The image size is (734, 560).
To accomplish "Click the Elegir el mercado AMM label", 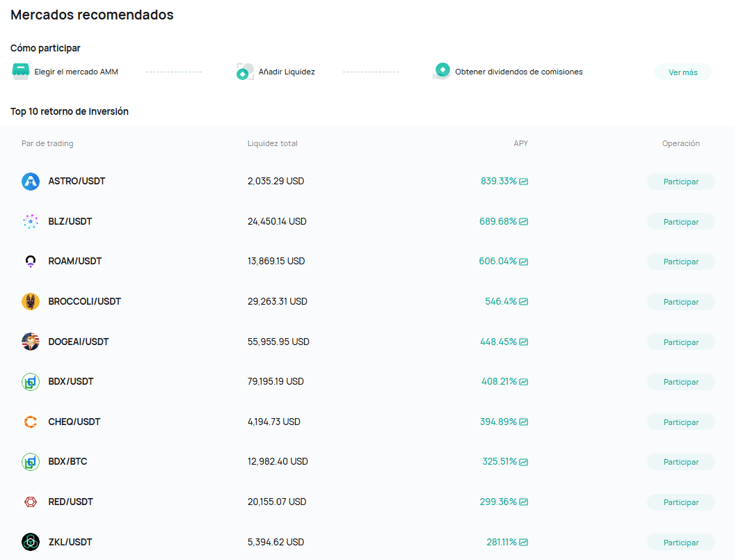I will point(77,72).
